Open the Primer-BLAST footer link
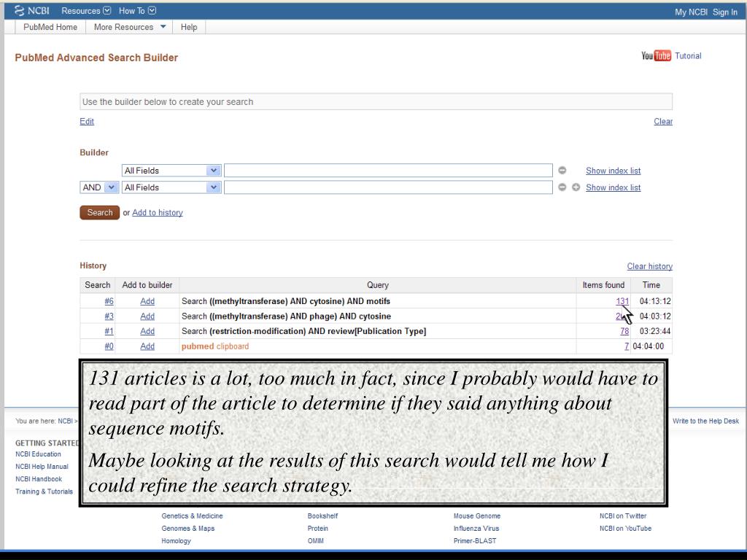The width and height of the screenshot is (747, 560). [474, 541]
